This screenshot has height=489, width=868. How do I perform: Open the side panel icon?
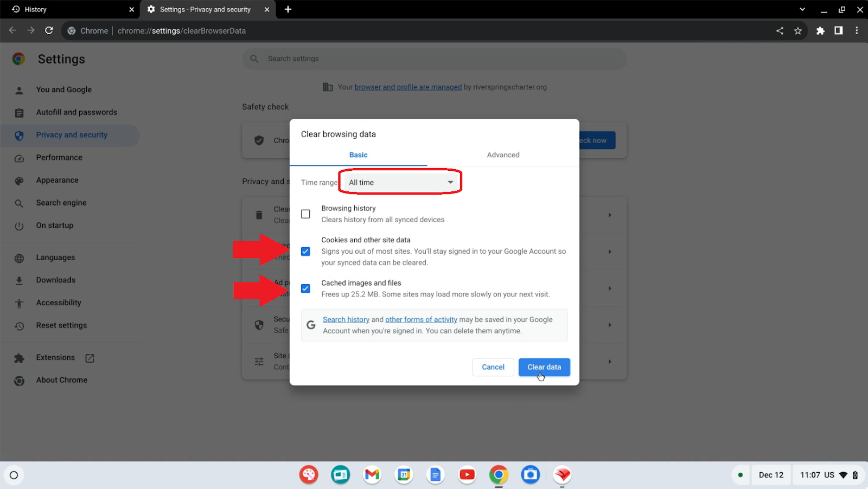(x=838, y=31)
